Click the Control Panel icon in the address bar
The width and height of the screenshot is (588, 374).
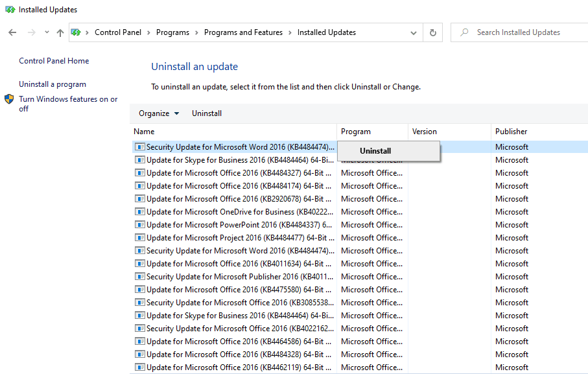coord(76,32)
